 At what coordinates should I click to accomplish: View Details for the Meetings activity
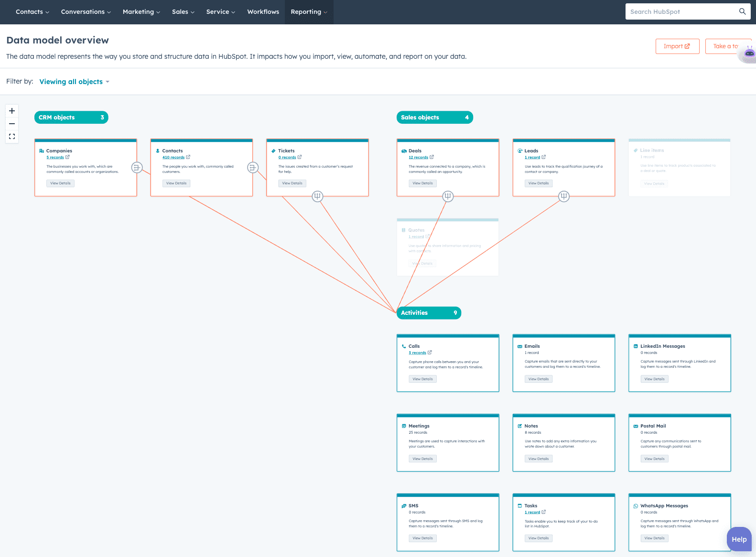coord(423,459)
